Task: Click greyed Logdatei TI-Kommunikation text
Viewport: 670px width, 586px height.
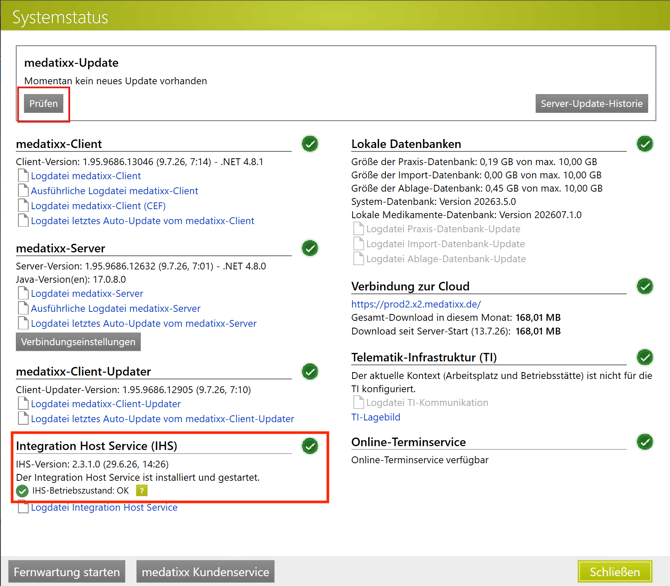Action: point(427,402)
